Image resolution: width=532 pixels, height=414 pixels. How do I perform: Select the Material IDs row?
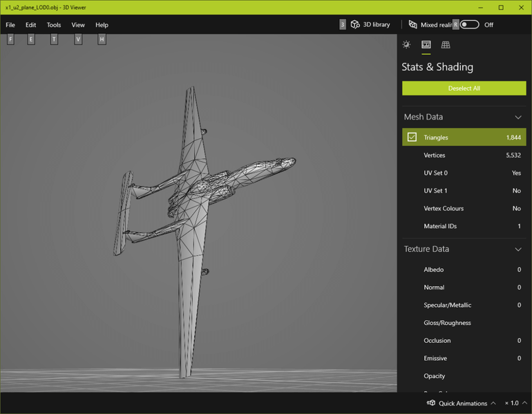coord(464,226)
